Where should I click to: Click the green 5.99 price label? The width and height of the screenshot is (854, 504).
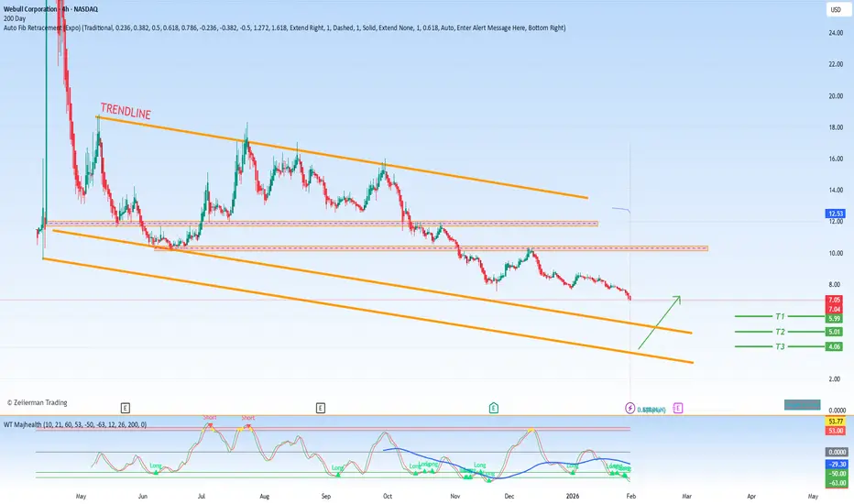[835, 319]
